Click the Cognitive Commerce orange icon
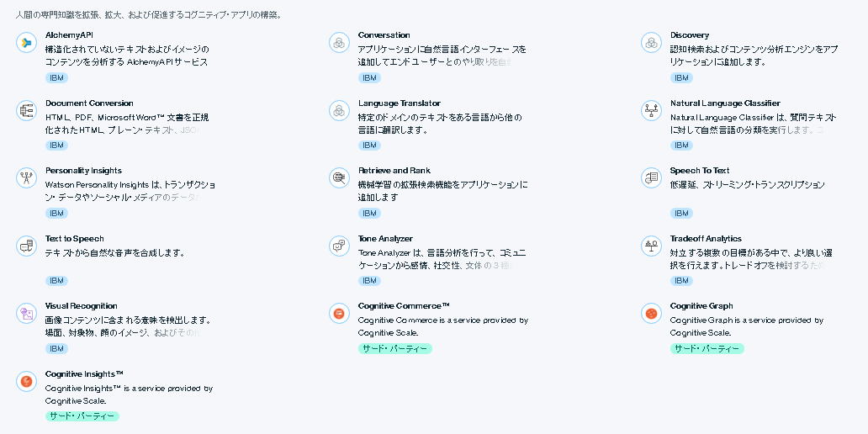This screenshot has height=434, width=868. coord(339,314)
